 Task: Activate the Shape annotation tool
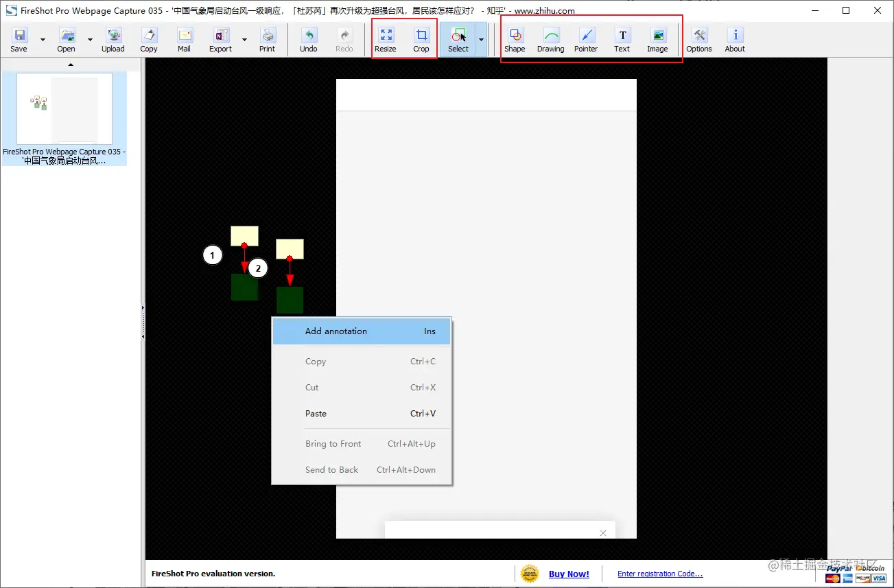[x=515, y=39]
